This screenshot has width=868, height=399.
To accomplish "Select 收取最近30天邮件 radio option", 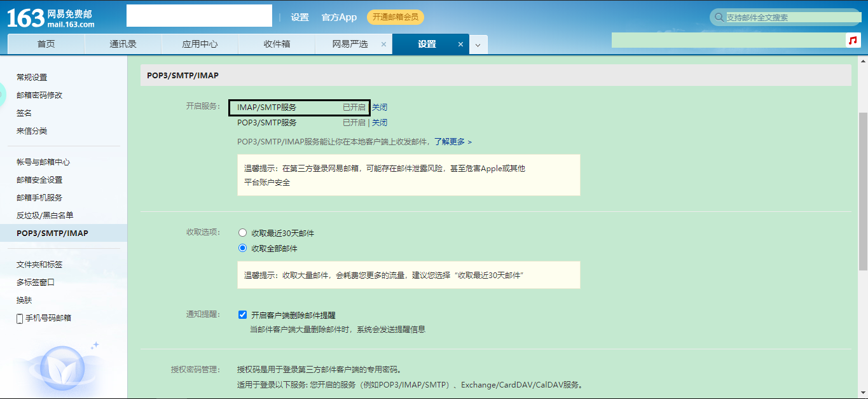I will [x=242, y=232].
